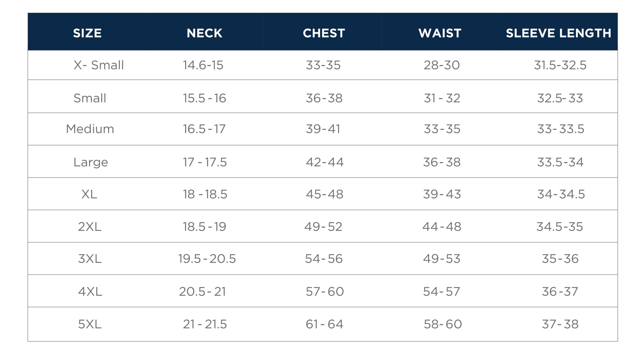Screen dimensions: 644x352
Task: Click waist value 58-60 for 5XL
Action: point(443,324)
